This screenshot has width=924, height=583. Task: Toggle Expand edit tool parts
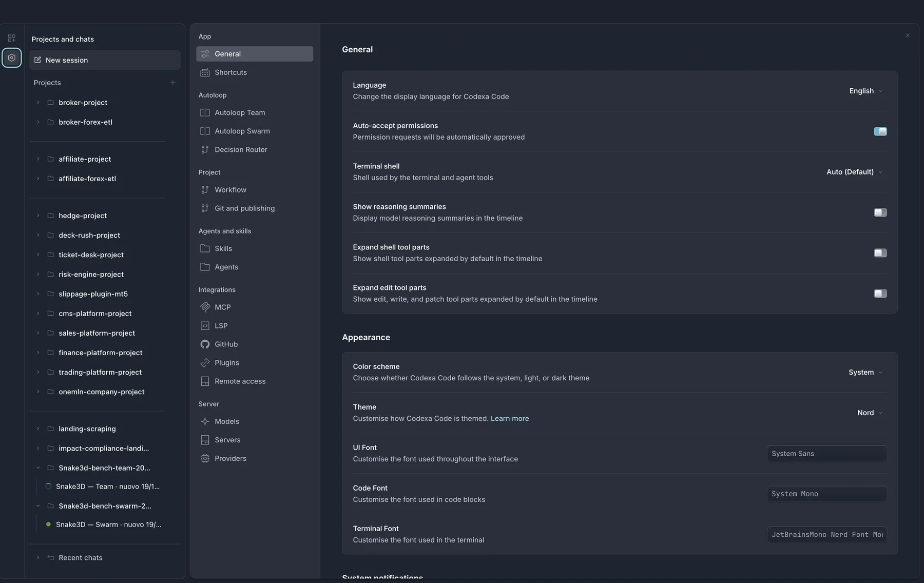point(880,294)
